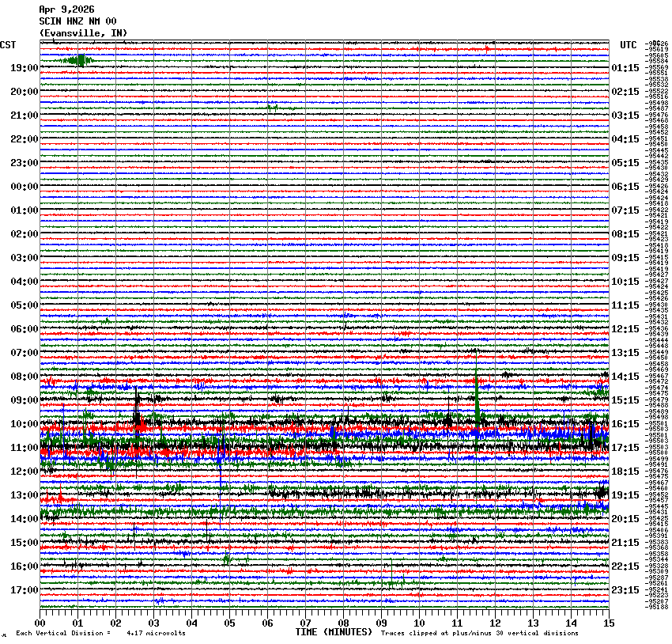Select the 23:15 UTC row label
Viewport: 672px width, 644px height.
point(625,590)
